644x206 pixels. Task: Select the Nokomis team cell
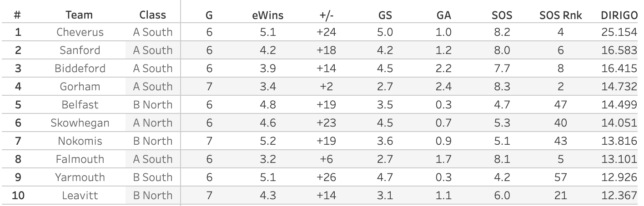(x=80, y=141)
